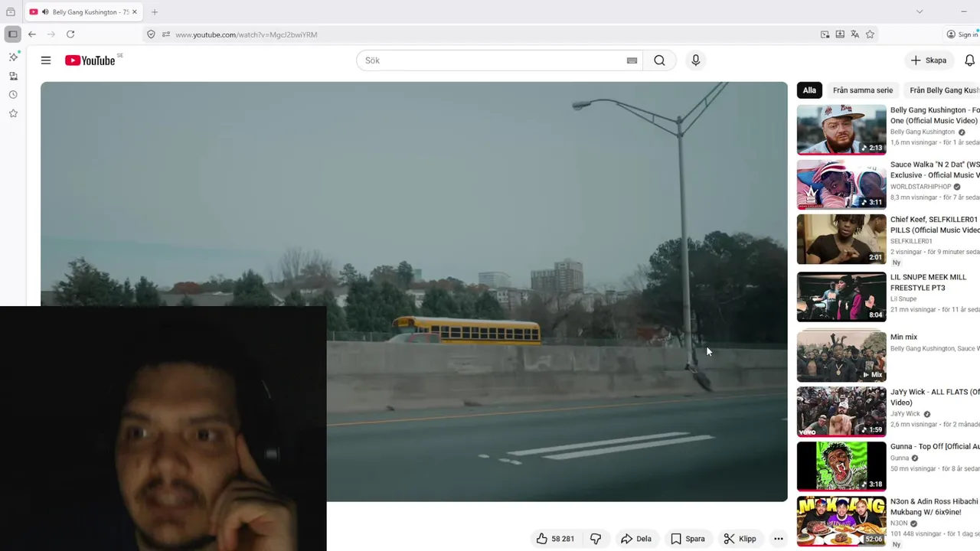
Task: Select the Från Belly Gang Kushington chip
Action: (942, 90)
